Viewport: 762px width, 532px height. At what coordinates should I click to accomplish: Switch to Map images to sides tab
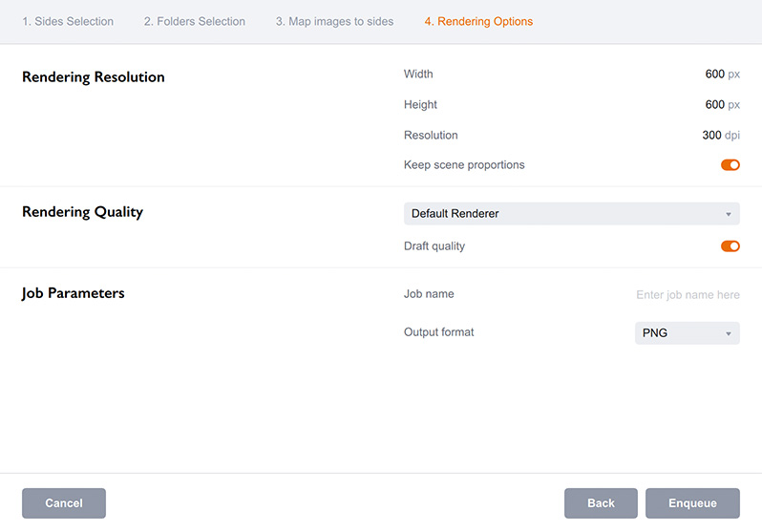coord(334,21)
